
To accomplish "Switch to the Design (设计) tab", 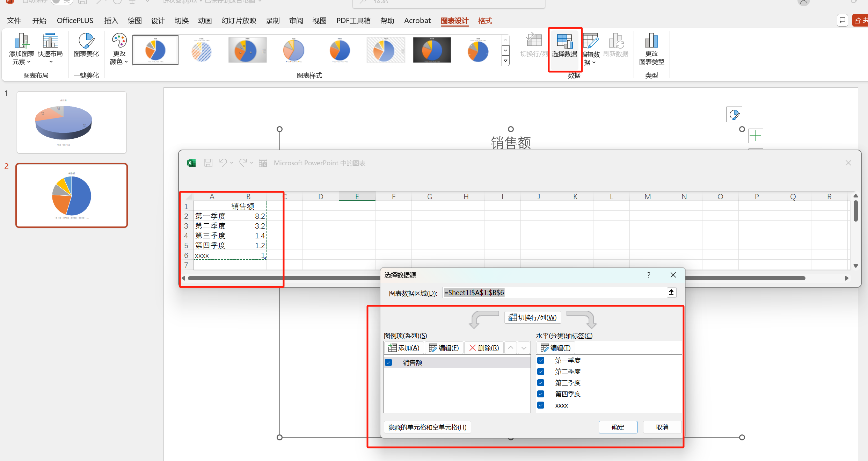I will [158, 21].
